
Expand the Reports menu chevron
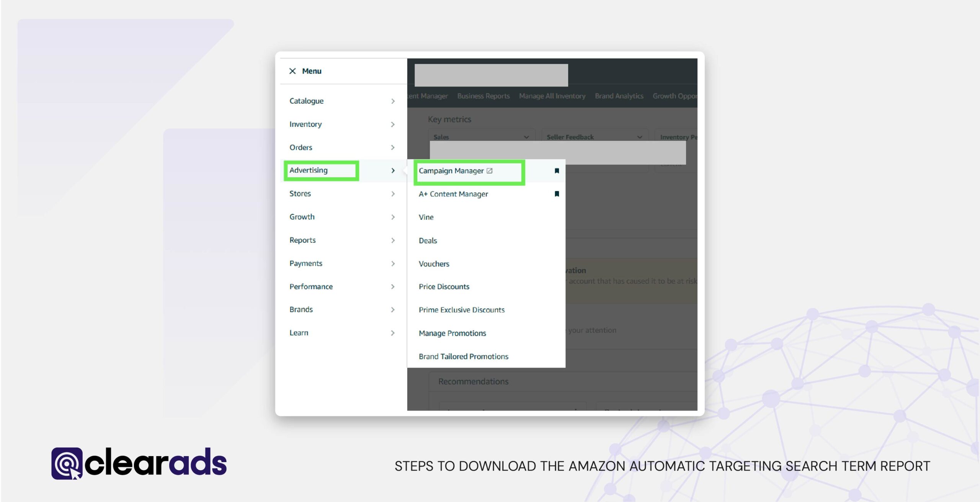(x=393, y=240)
